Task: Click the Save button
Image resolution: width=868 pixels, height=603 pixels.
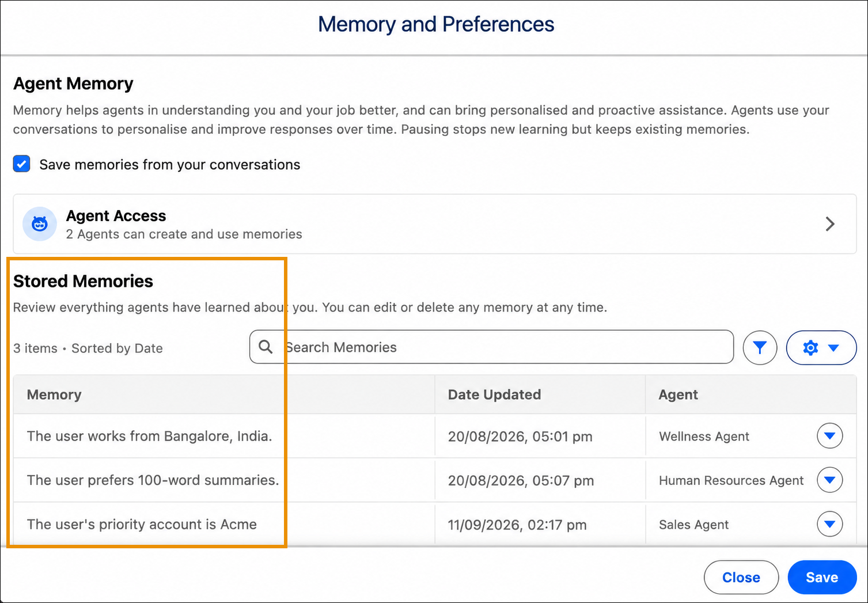Action: (822, 577)
